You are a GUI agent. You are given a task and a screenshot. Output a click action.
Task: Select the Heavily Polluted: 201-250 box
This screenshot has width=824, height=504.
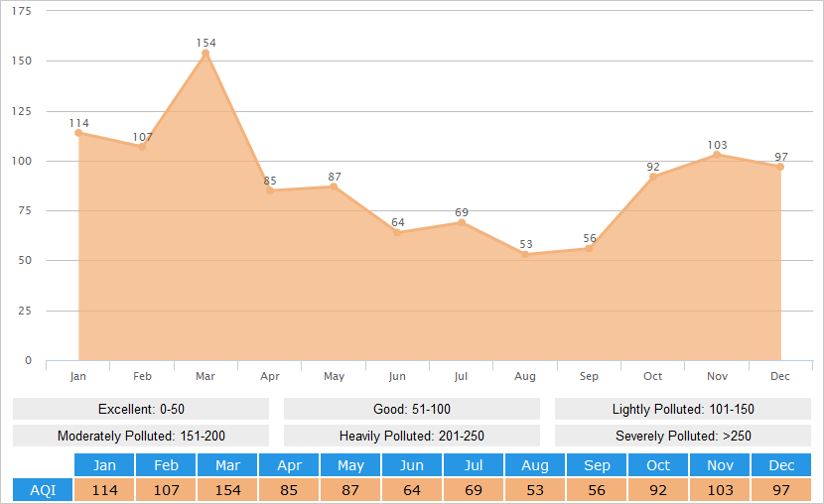pos(412,436)
